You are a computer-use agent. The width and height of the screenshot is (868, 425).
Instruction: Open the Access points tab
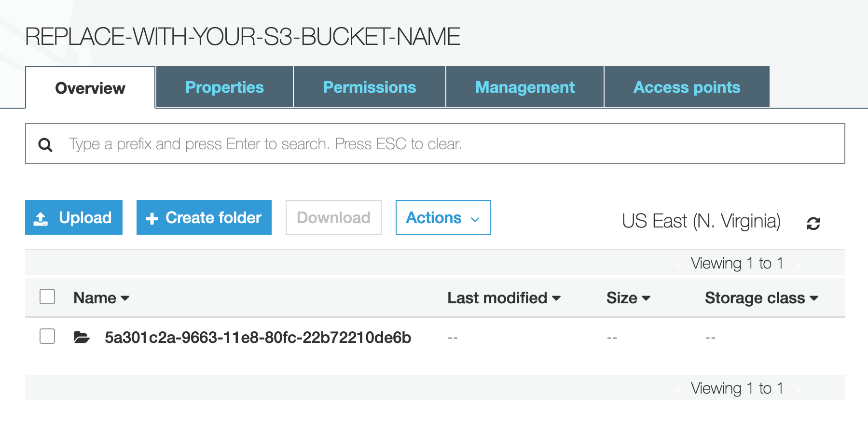coord(687,87)
